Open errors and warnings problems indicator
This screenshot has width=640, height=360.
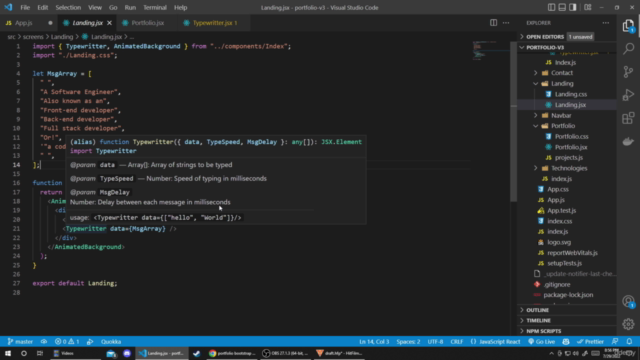click(x=67, y=342)
